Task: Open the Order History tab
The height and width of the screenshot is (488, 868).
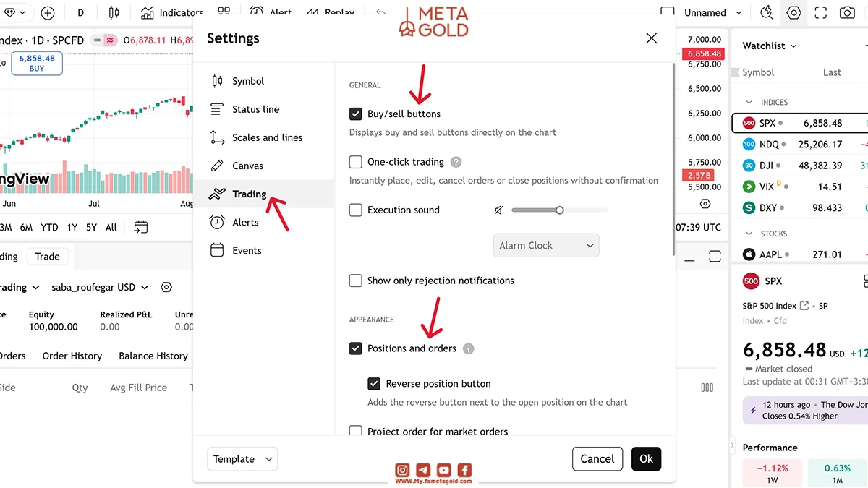Action: [72, 356]
